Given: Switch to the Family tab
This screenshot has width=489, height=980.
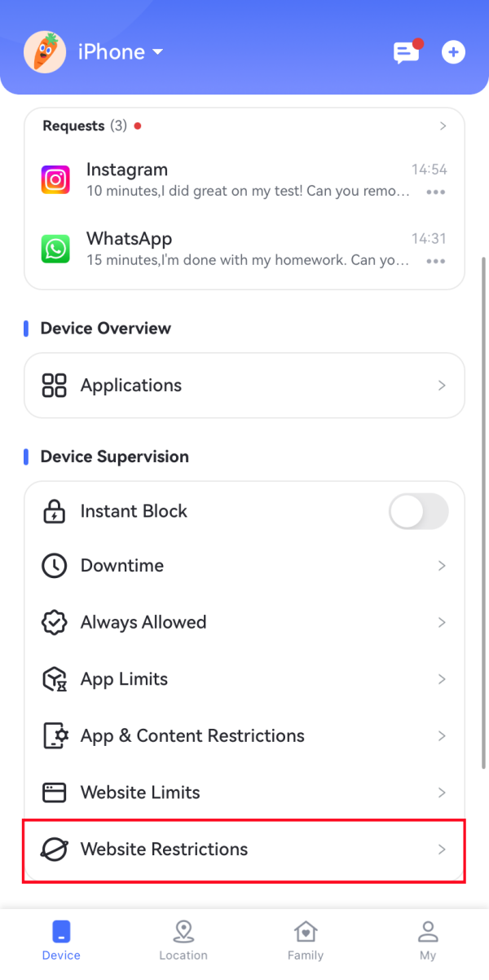Looking at the screenshot, I should coord(306,939).
